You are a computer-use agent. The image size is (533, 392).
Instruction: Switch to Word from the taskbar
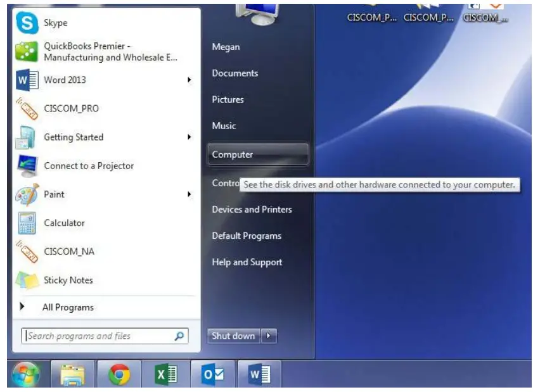(259, 374)
